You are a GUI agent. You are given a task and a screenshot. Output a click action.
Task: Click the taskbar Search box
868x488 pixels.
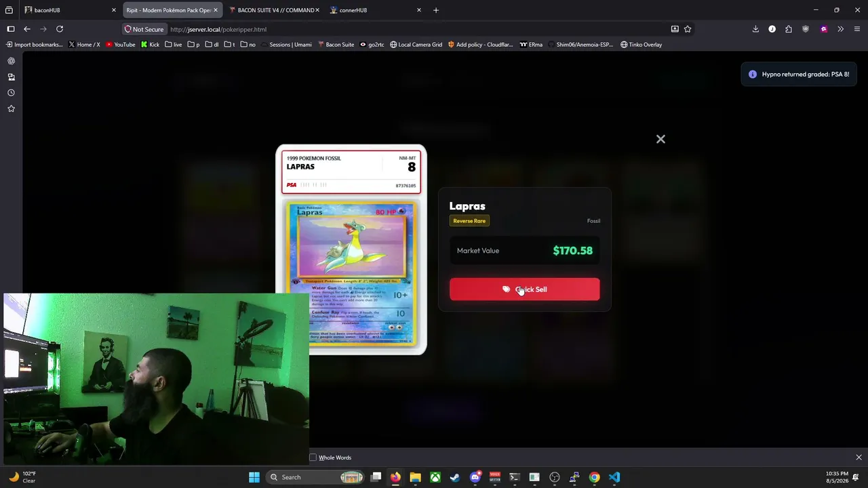[315, 477]
